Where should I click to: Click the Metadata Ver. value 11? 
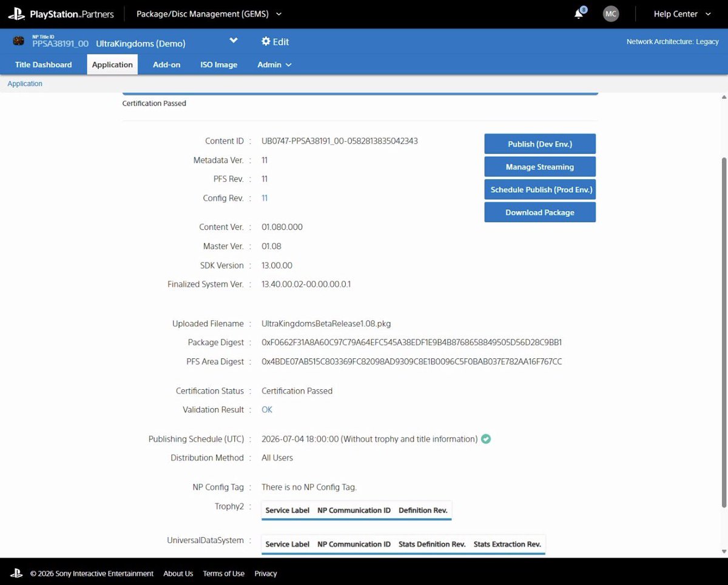tap(265, 161)
